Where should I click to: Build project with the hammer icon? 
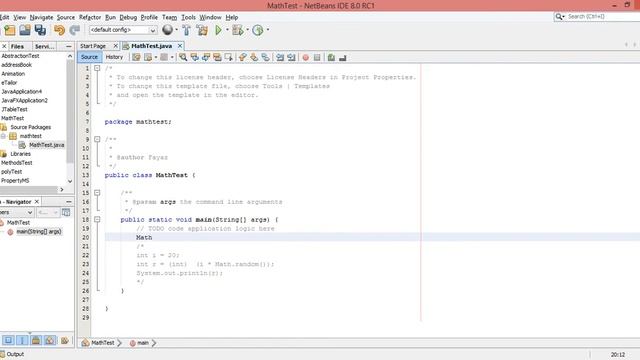point(187,30)
